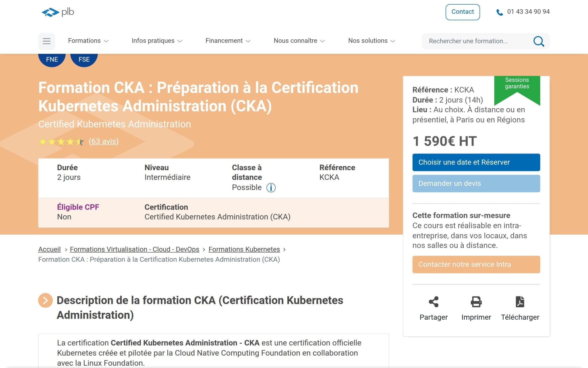
Task: Expand the Infos pratiques menu
Action: pos(157,41)
